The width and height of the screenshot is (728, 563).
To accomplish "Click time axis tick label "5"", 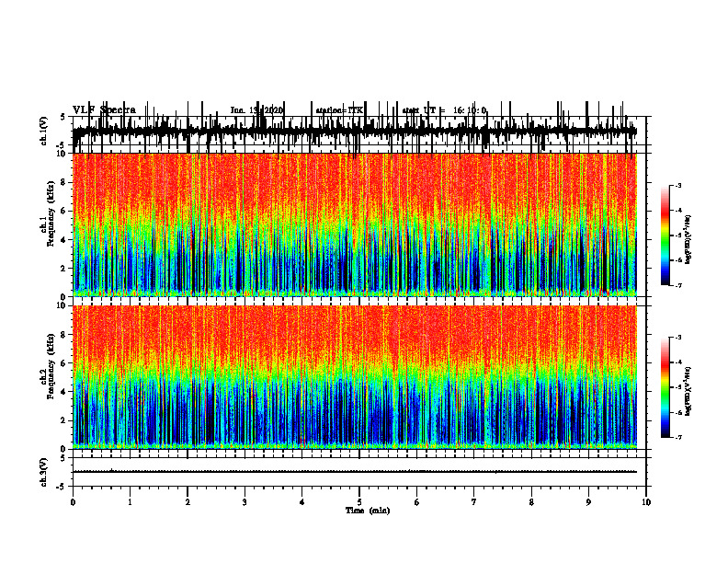I will [359, 502].
